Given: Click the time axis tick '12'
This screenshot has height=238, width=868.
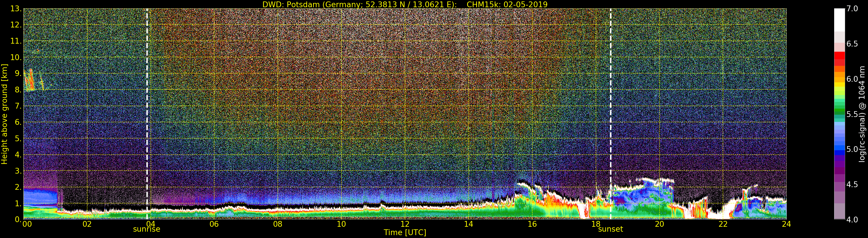Looking at the screenshot, I should pos(405,224).
